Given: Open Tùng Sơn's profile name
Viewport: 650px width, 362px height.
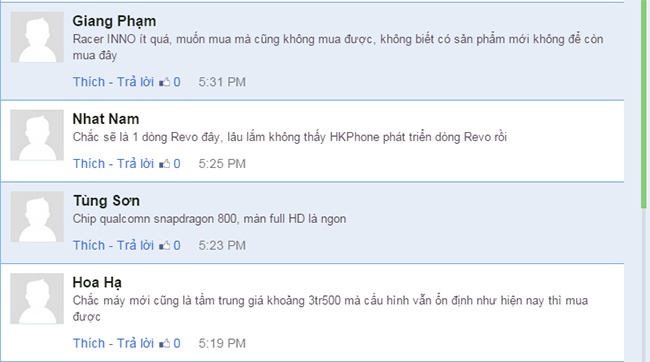Looking at the screenshot, I should click(x=107, y=201).
